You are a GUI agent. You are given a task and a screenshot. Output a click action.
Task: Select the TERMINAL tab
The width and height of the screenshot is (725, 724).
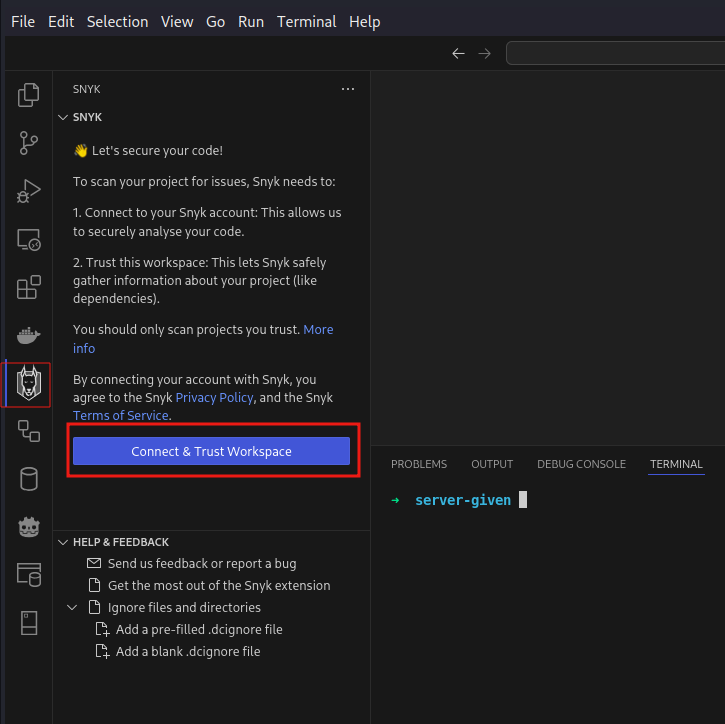676,464
